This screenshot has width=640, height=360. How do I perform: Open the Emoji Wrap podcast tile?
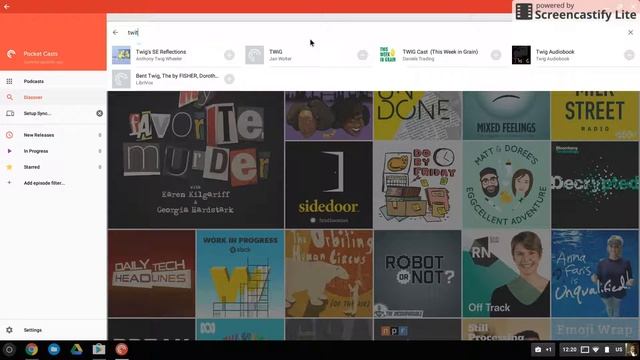595,329
